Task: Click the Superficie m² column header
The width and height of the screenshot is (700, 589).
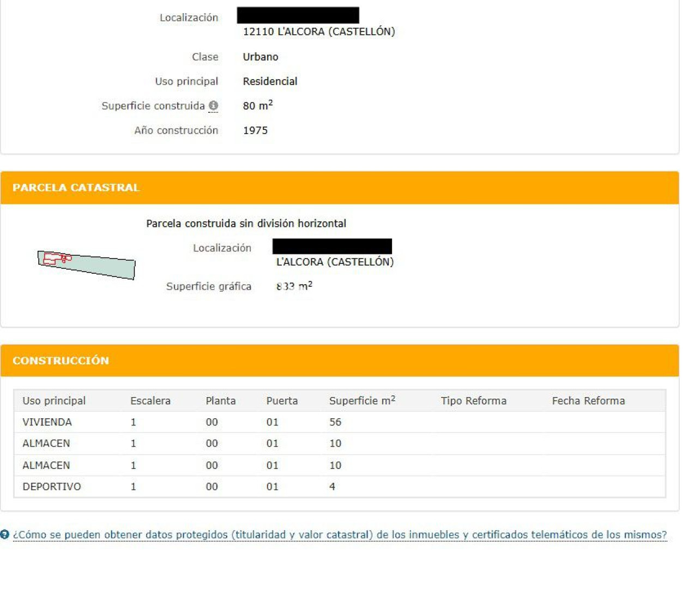Action: point(362,401)
